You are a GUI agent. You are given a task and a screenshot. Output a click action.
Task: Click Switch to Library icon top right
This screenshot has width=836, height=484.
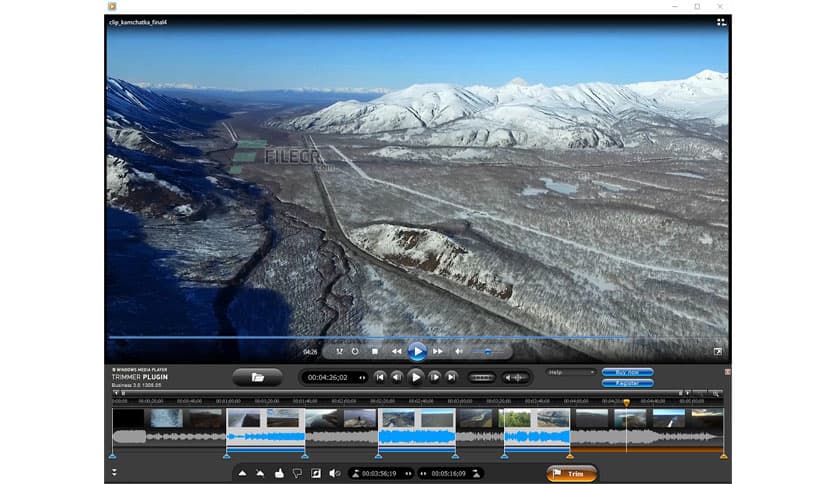721,21
